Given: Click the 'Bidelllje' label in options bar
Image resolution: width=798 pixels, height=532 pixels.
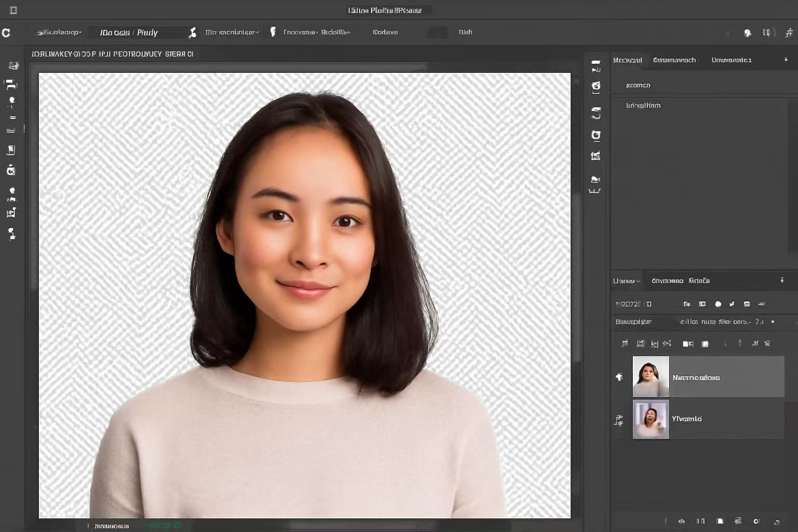Looking at the screenshot, I should point(335,32).
